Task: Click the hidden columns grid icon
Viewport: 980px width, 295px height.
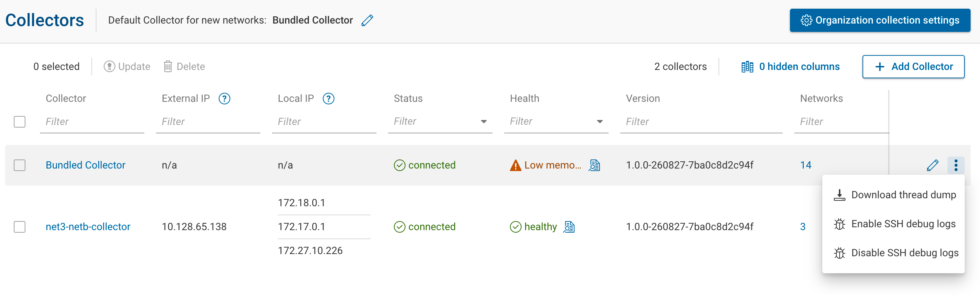Action: 747,67
